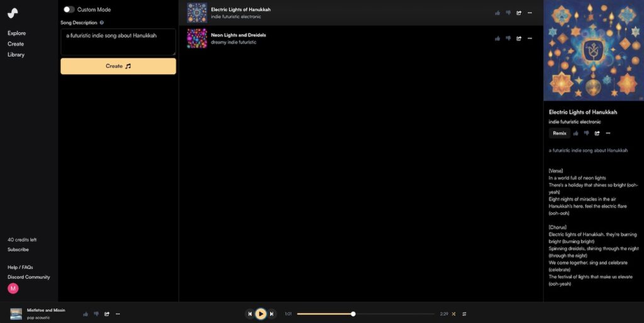Image resolution: width=644 pixels, height=323 pixels.
Task: Open the Library section
Action: (x=16, y=55)
